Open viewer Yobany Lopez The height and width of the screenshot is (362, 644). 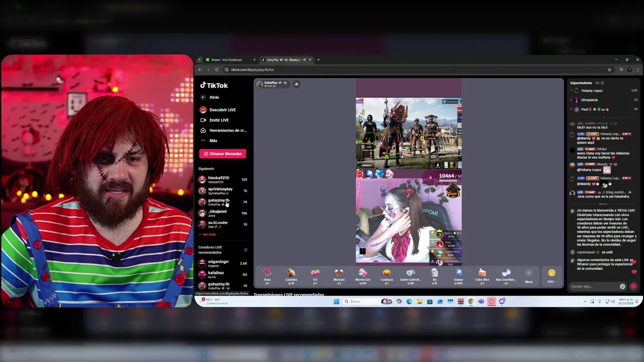(604, 90)
